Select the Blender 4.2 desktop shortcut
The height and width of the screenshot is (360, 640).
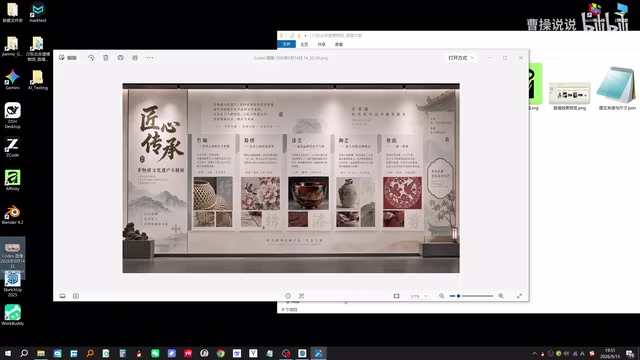(12, 215)
